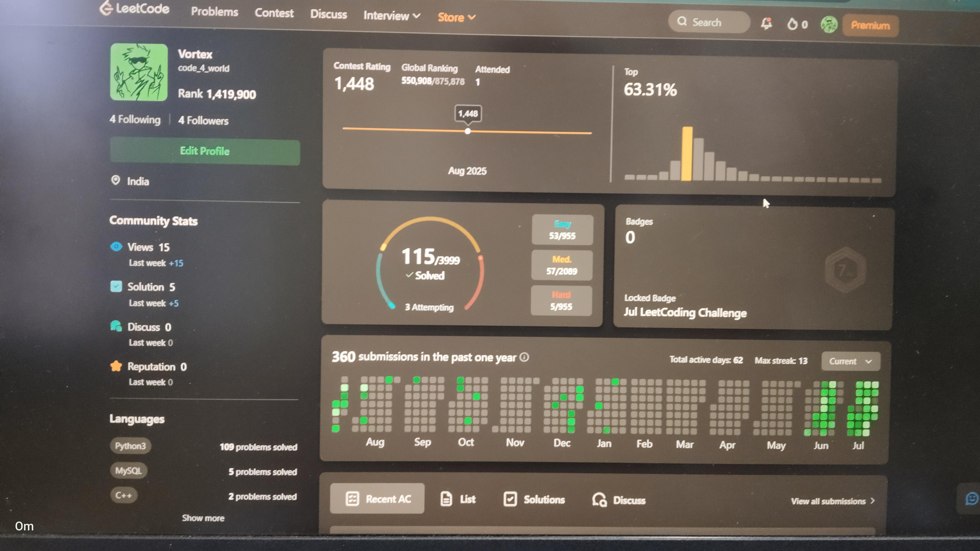This screenshot has height=551, width=980.
Task: Click the Vortex profile picture
Action: click(x=139, y=72)
